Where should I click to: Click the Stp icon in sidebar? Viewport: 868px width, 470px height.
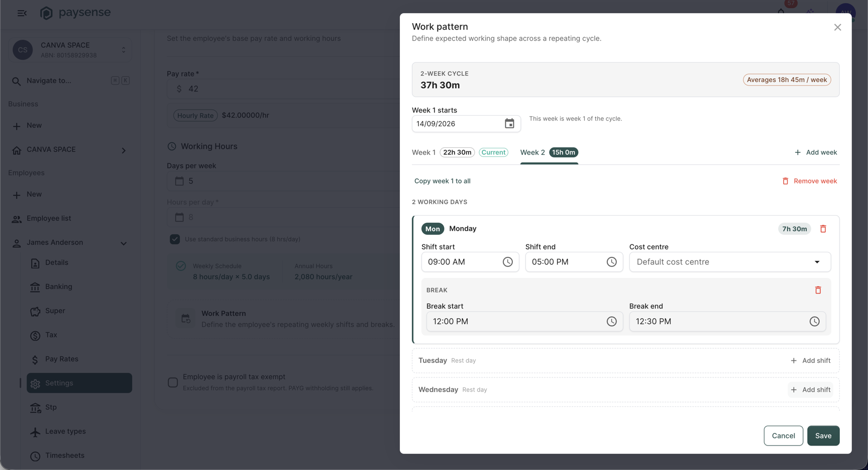pos(35,408)
